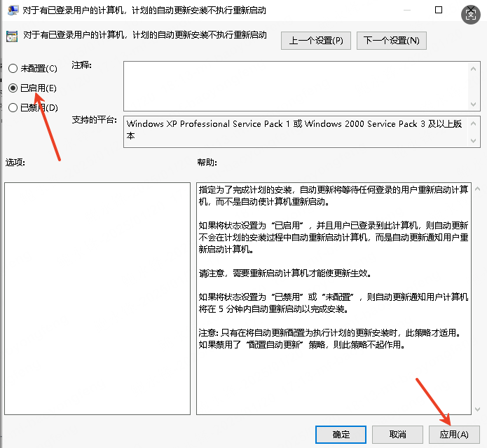Click the 下一个设置(N) button
This screenshot has width=487, height=448.
(x=391, y=41)
